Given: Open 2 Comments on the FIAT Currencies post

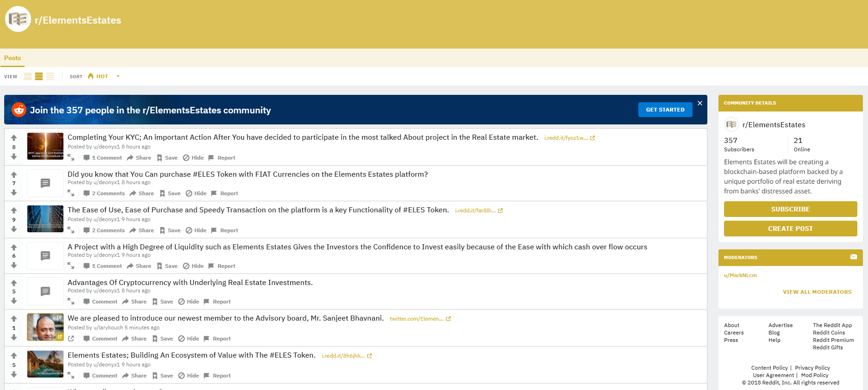Looking at the screenshot, I should click(x=104, y=193).
